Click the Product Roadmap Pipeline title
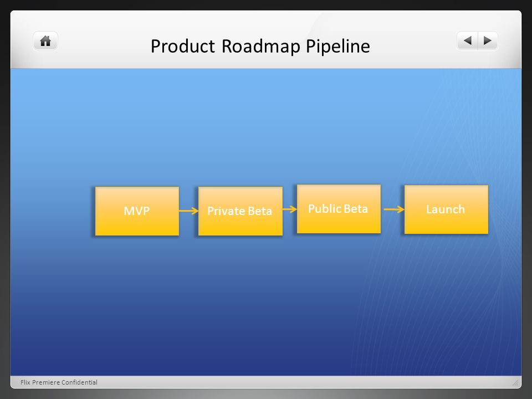 (260, 47)
